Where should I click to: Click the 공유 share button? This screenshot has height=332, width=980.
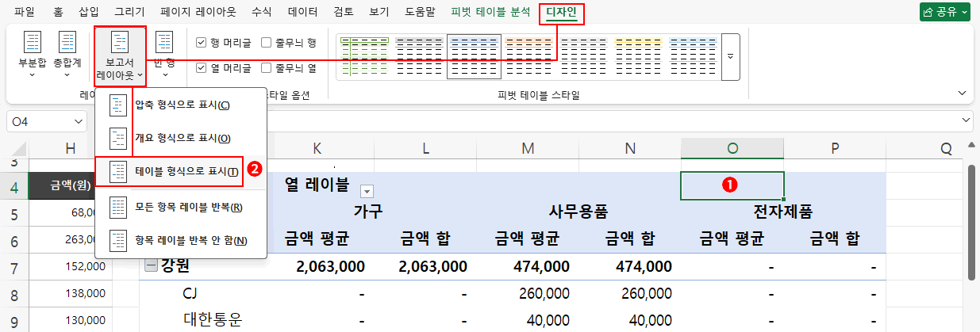click(x=945, y=12)
